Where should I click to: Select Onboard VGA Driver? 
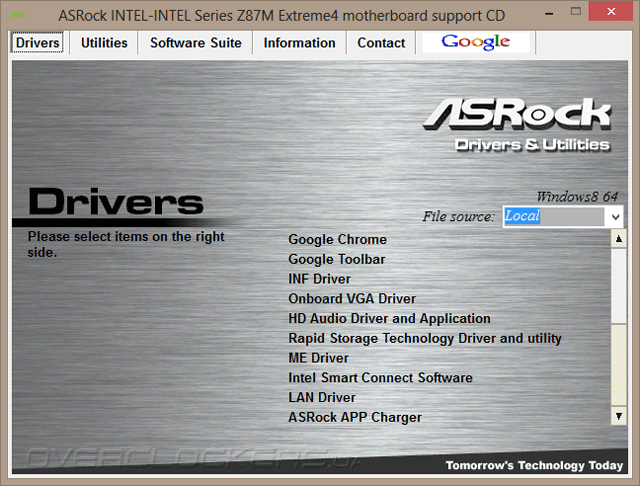click(x=352, y=299)
